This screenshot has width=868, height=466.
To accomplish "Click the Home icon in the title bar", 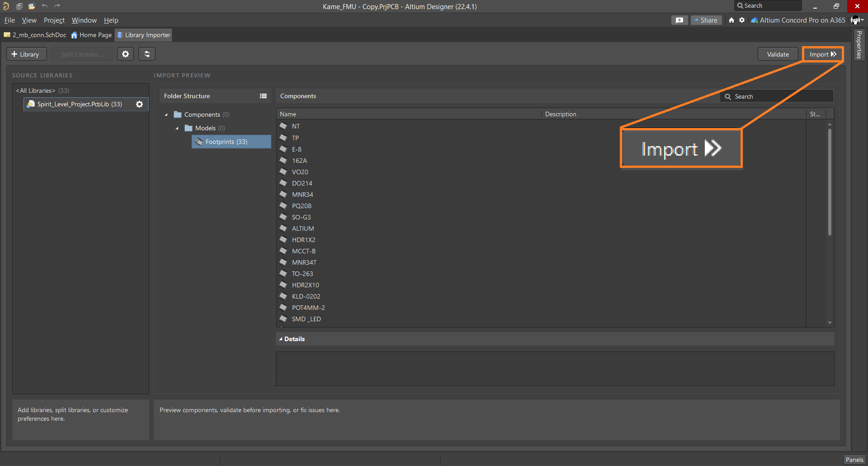I will pos(731,20).
